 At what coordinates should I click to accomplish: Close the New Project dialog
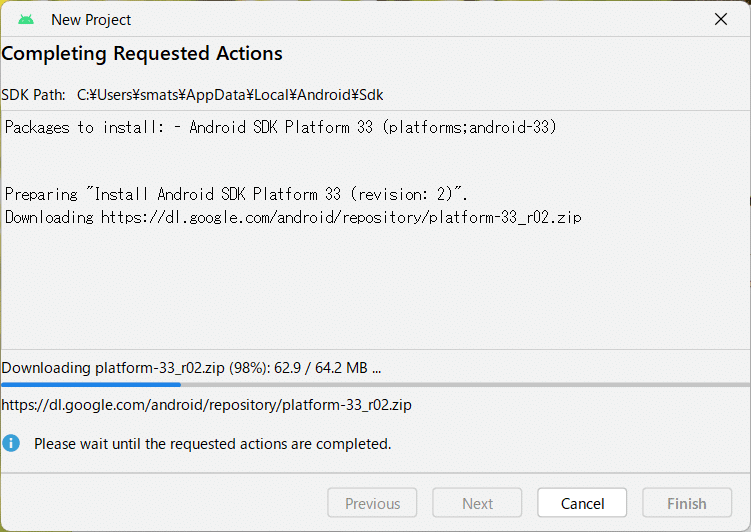click(x=720, y=19)
